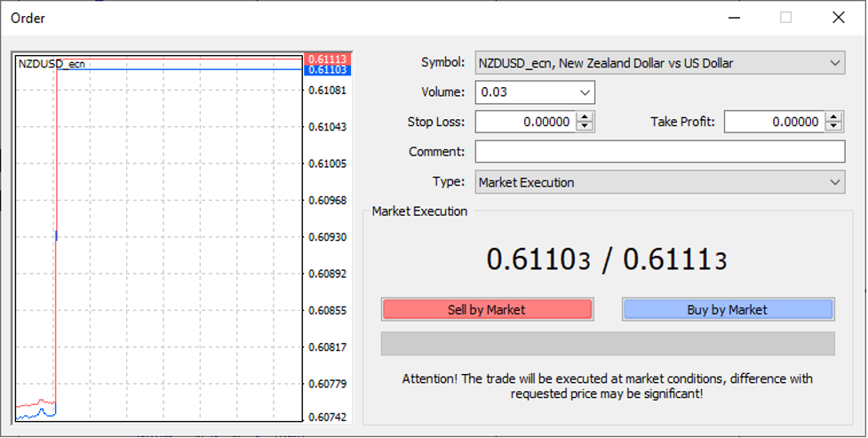Decrease Take Profit with the down arrow
This screenshot has height=438, width=868.
point(833,127)
